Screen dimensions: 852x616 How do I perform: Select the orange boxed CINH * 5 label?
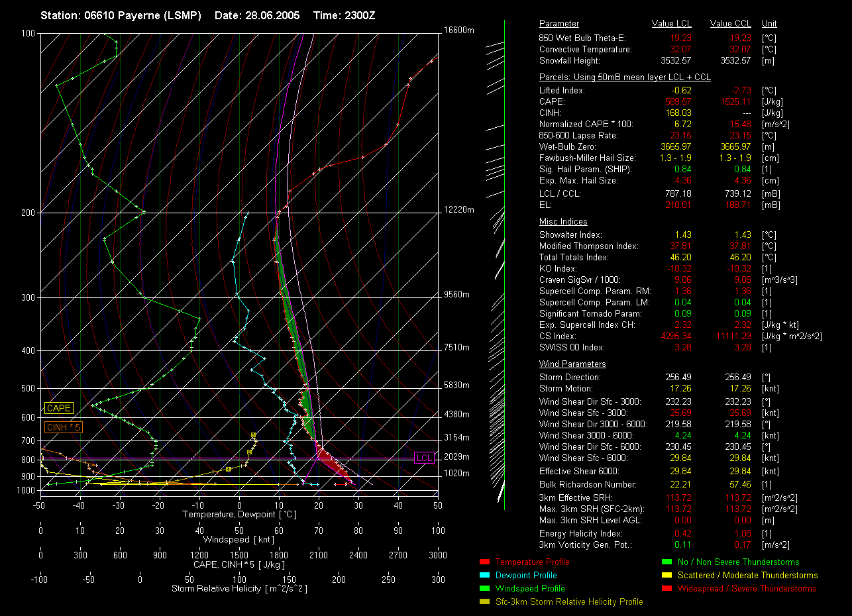[x=64, y=428]
